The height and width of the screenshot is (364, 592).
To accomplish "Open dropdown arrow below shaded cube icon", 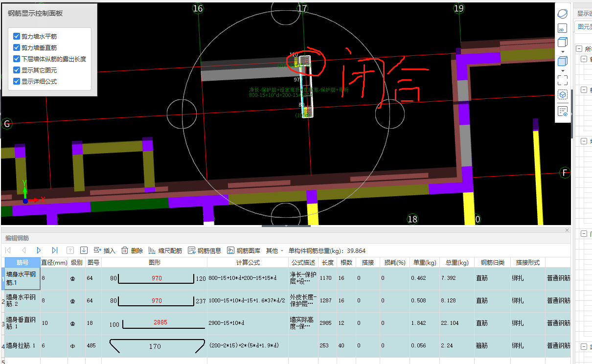I will (x=563, y=71).
